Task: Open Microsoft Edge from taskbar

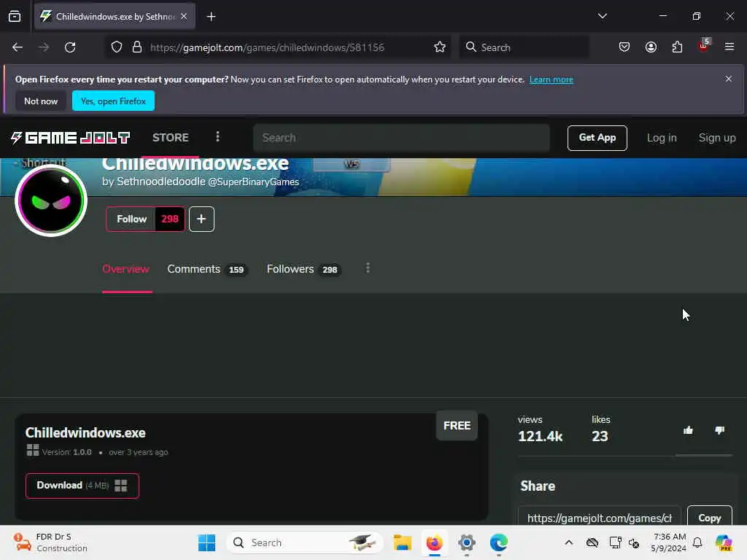Action: (499, 542)
